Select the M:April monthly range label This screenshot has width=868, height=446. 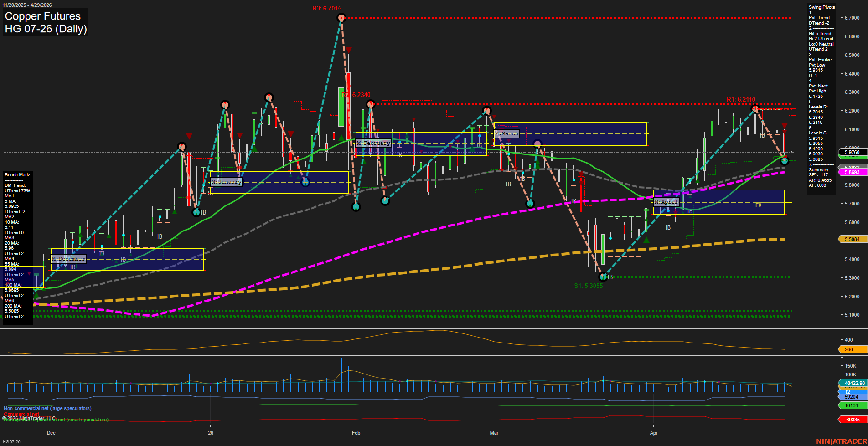click(666, 202)
